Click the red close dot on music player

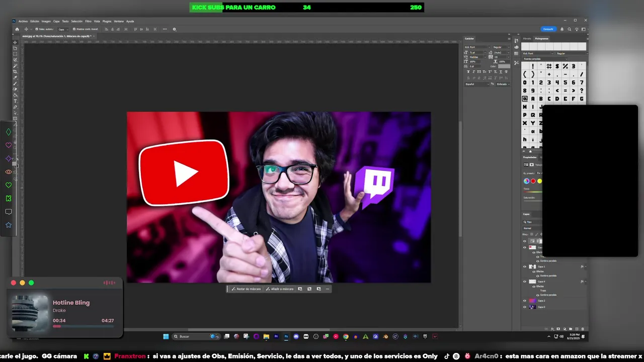tap(14, 283)
